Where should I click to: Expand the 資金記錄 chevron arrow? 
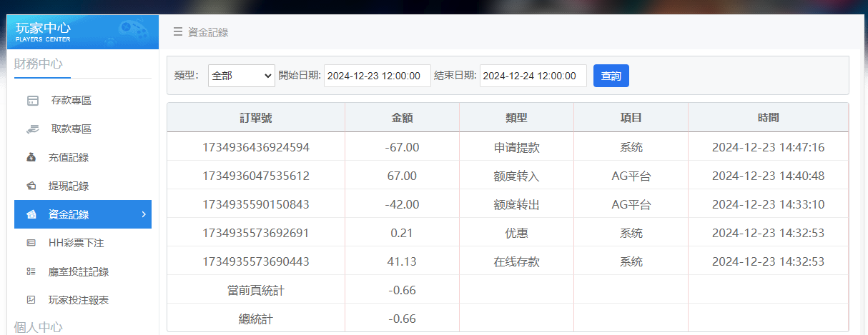click(x=144, y=214)
